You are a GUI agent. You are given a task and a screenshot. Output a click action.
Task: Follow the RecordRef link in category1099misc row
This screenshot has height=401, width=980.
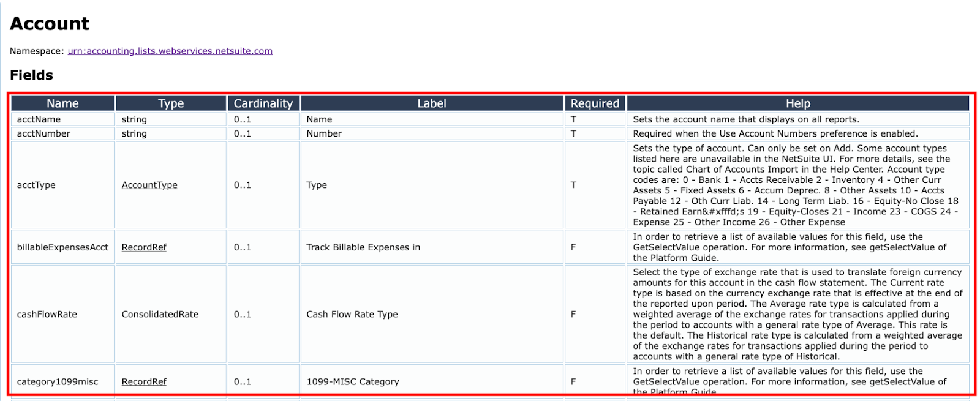pos(144,381)
